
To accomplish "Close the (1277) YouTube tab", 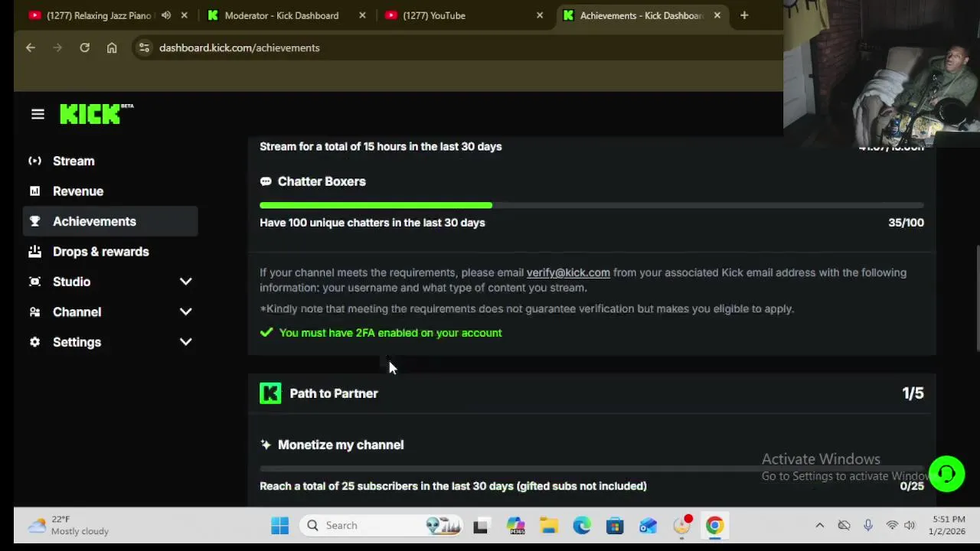I will (540, 15).
